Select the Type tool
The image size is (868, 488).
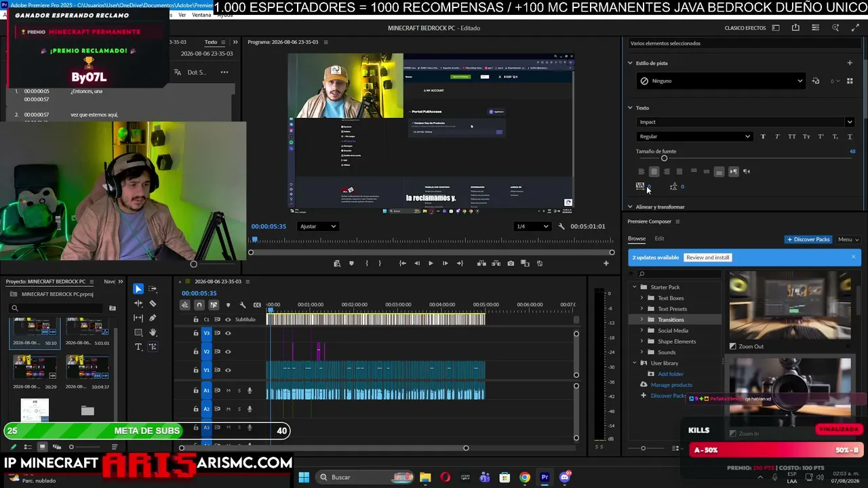click(x=138, y=347)
